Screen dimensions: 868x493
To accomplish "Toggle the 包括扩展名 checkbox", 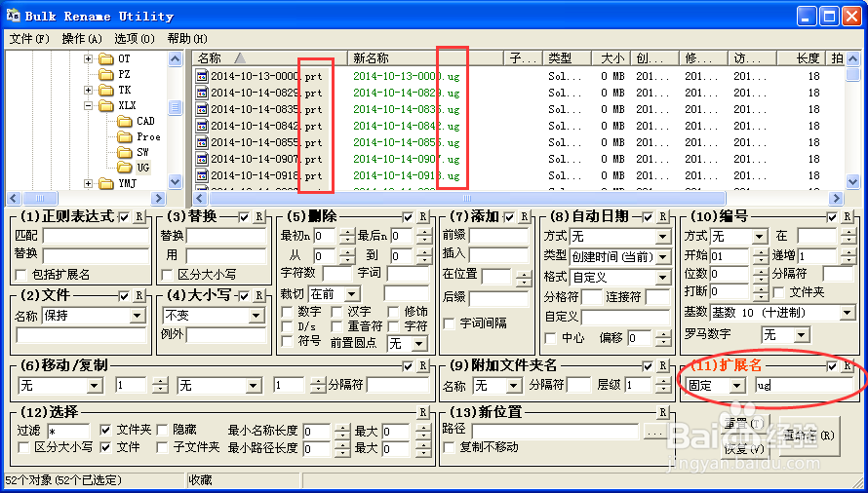I will coord(21,275).
